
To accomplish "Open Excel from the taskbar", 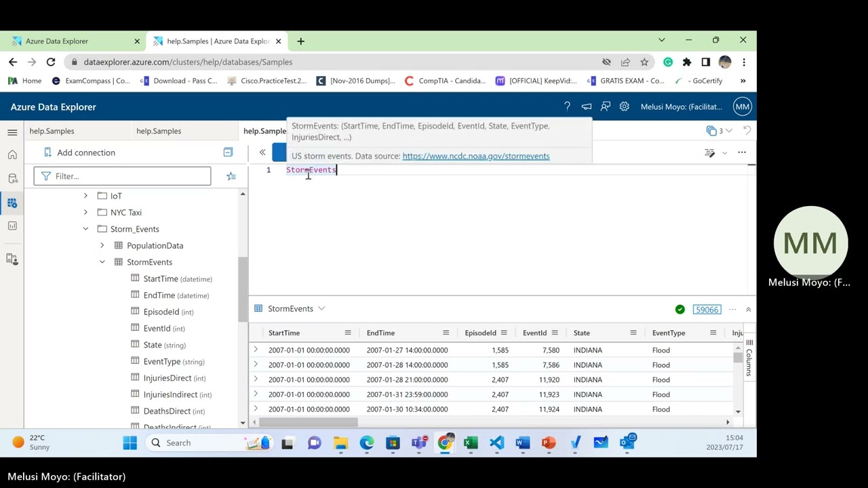I will (471, 443).
